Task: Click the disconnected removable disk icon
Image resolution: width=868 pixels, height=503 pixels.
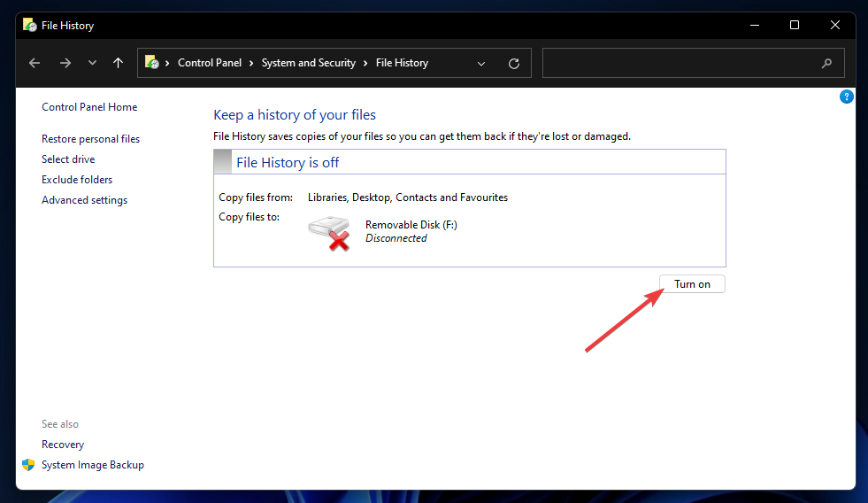Action: click(329, 233)
